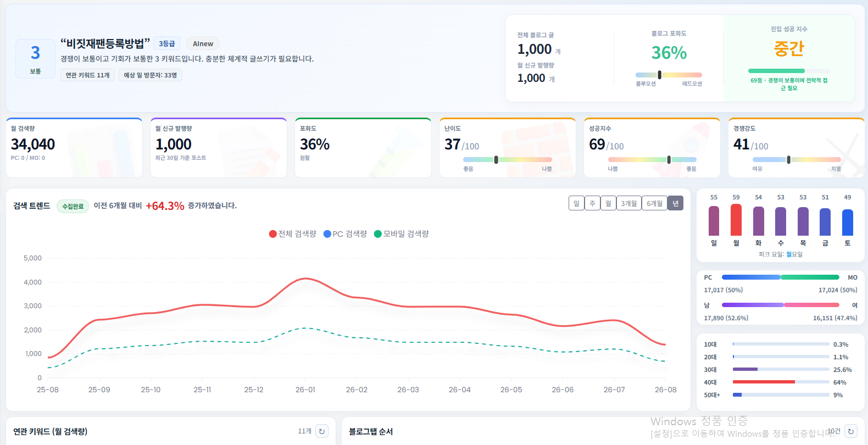Viewport: 868px width, 445px height.
Task: Click the 3등급 grade badge
Action: (167, 44)
